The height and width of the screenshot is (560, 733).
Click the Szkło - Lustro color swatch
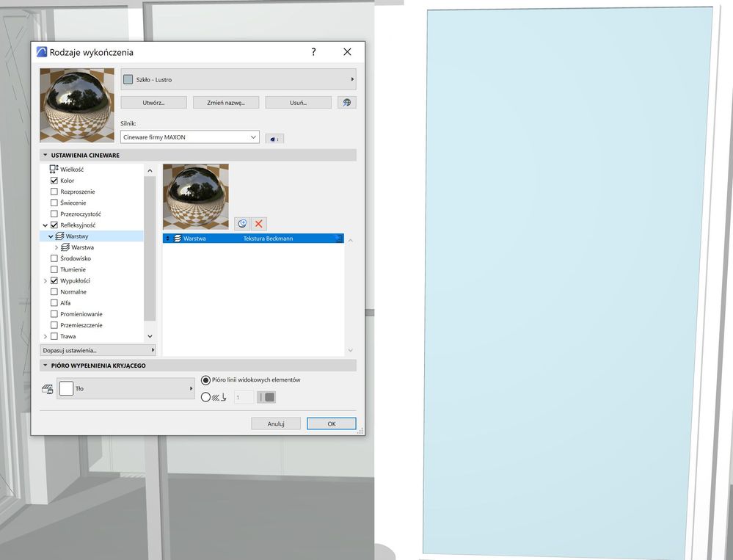point(128,79)
